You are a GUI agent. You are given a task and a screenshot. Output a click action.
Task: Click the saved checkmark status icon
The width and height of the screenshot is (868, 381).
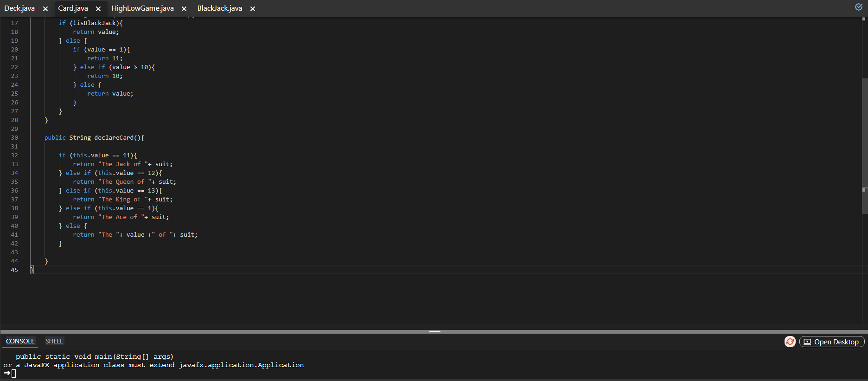click(x=858, y=7)
